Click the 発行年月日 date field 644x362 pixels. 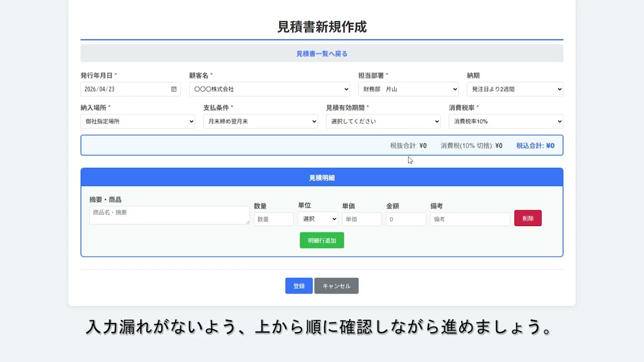pyautogui.click(x=130, y=89)
